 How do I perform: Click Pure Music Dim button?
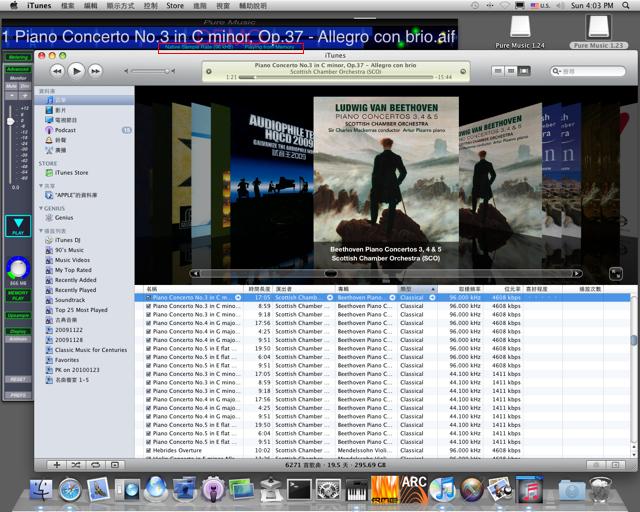(25, 86)
